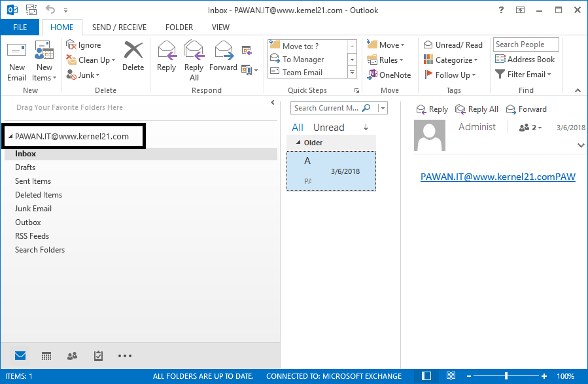Open the Move dropdown
The height and width of the screenshot is (384, 588).
pos(386,45)
